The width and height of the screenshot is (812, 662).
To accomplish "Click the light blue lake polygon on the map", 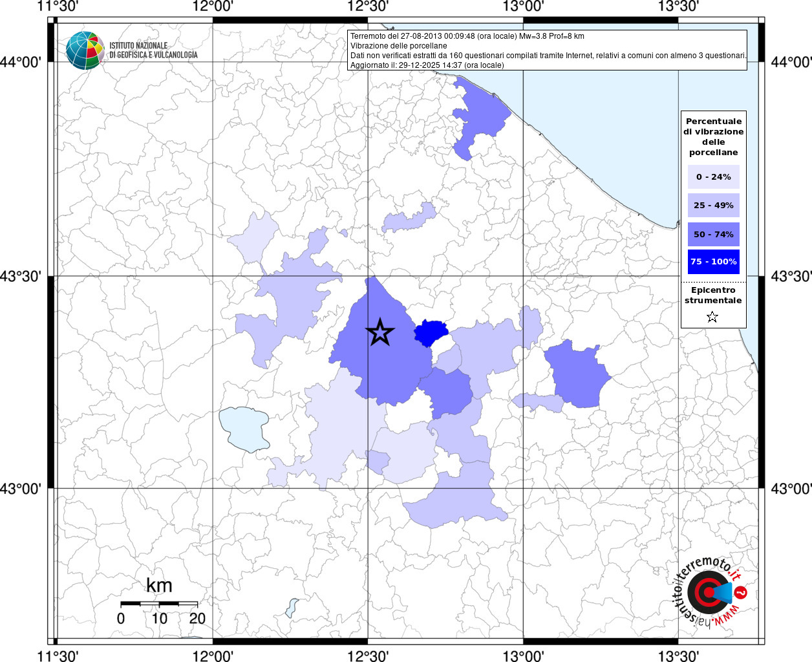I will (x=244, y=429).
